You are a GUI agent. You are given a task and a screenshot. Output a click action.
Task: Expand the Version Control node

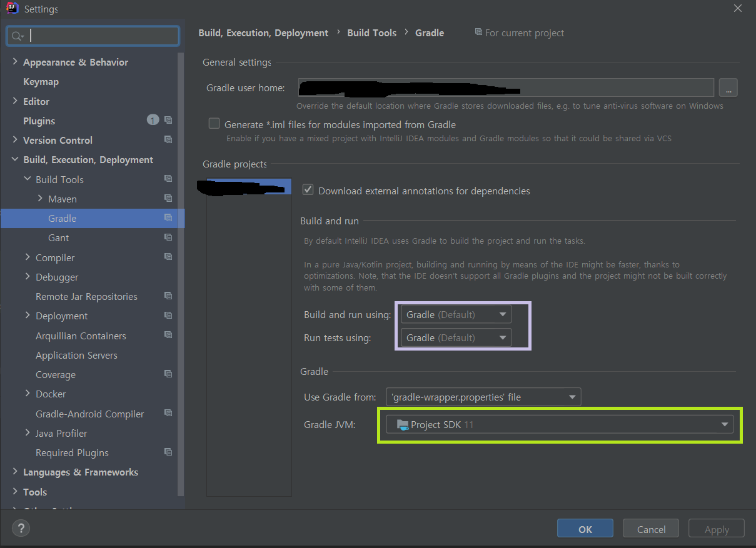tap(15, 139)
